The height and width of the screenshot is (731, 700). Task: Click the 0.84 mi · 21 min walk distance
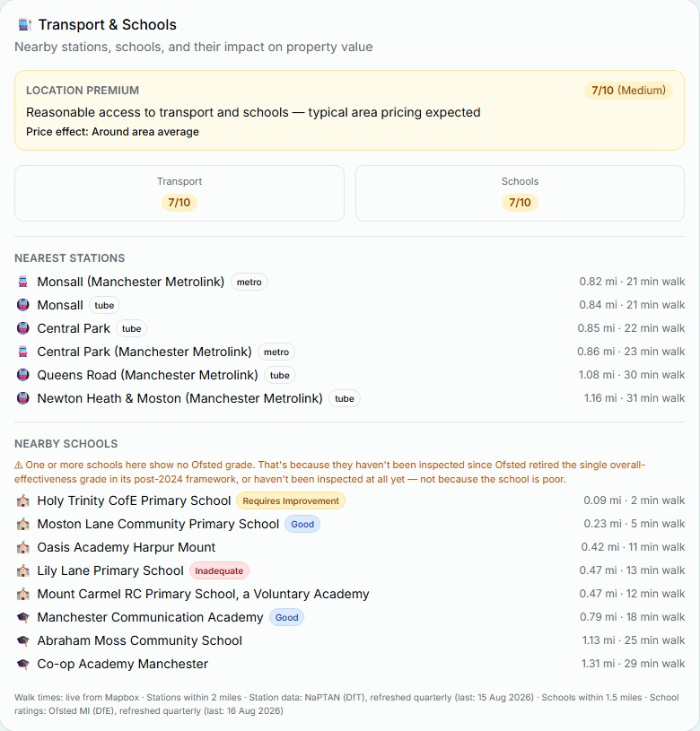(632, 305)
